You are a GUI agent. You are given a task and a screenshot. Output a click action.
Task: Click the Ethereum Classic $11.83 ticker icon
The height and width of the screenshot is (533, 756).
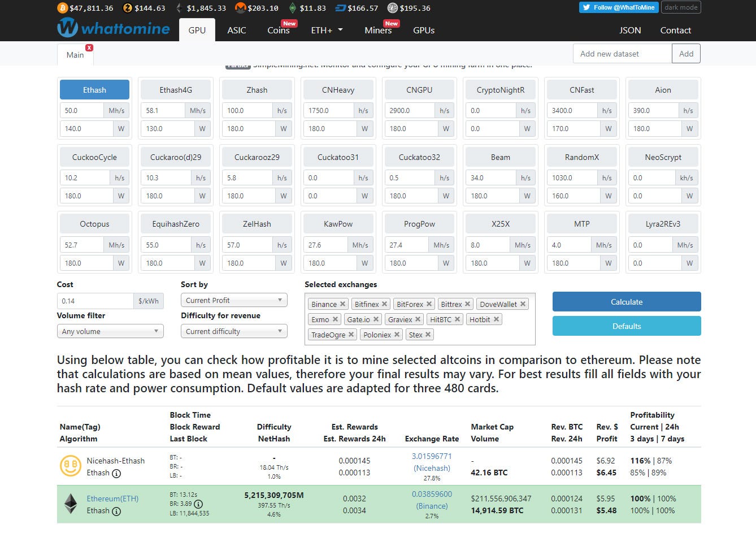coord(292,8)
